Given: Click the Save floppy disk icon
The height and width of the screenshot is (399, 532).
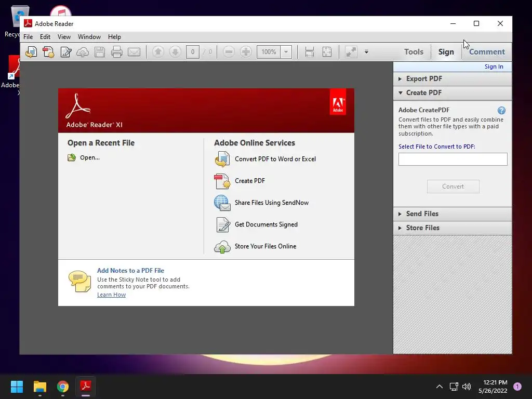Looking at the screenshot, I should 99,52.
